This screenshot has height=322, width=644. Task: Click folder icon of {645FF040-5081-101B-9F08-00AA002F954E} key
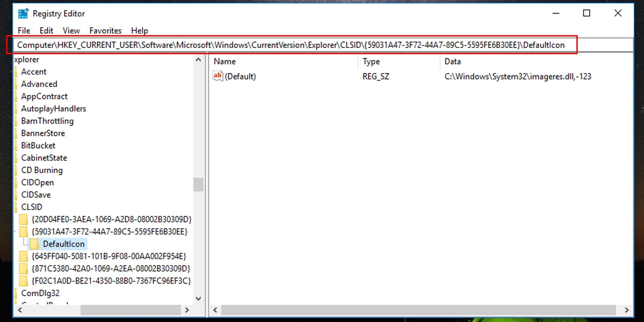tap(24, 256)
